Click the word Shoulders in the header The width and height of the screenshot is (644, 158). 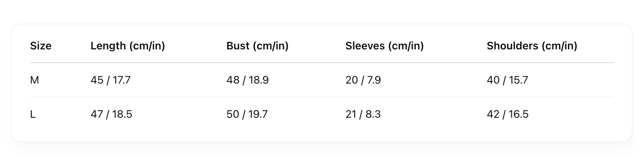(x=512, y=46)
